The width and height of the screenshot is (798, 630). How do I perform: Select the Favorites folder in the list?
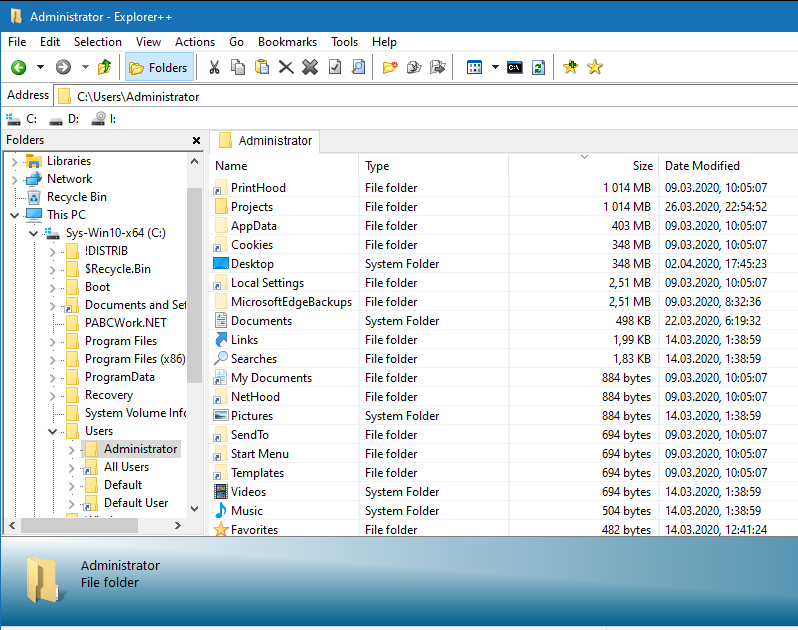254,530
